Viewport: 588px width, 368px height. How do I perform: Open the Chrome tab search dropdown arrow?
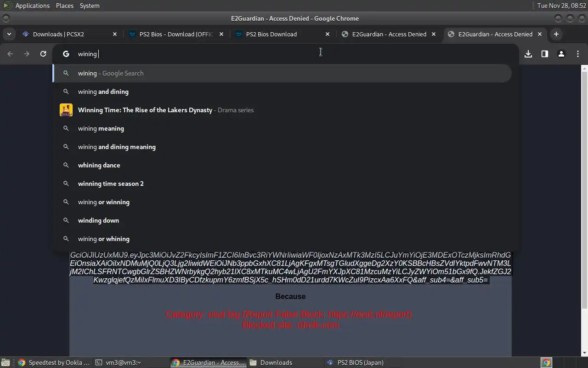click(x=9, y=34)
